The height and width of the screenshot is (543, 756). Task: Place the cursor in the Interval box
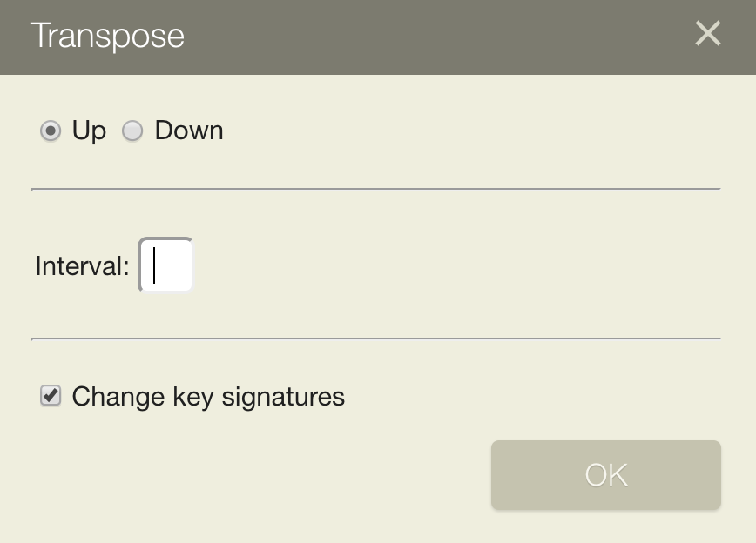coord(165,265)
